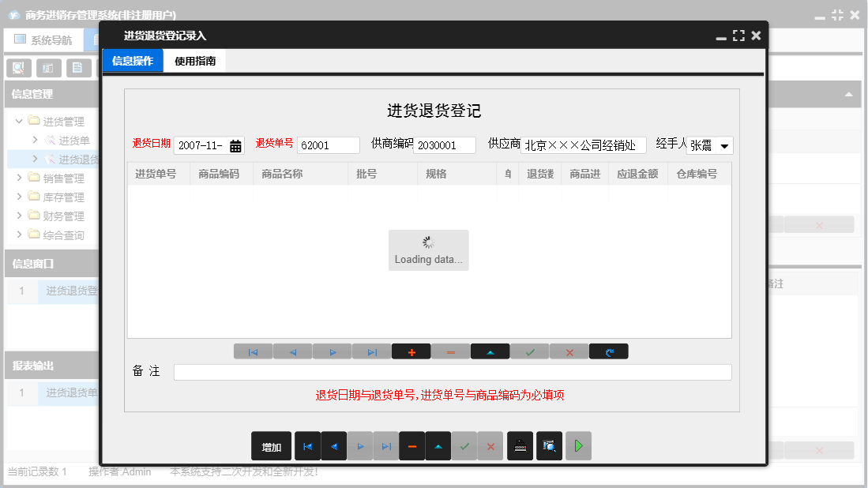Collapse the 进货管理 folder

(x=17, y=121)
